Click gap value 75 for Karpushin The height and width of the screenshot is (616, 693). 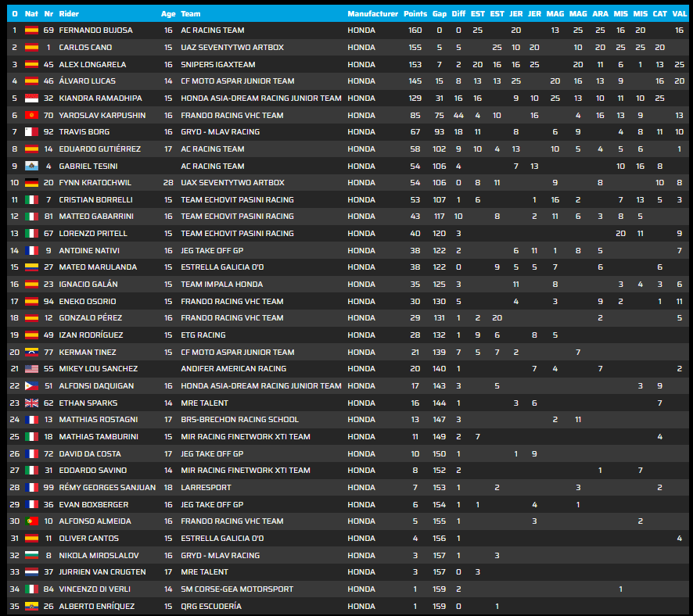point(440,115)
